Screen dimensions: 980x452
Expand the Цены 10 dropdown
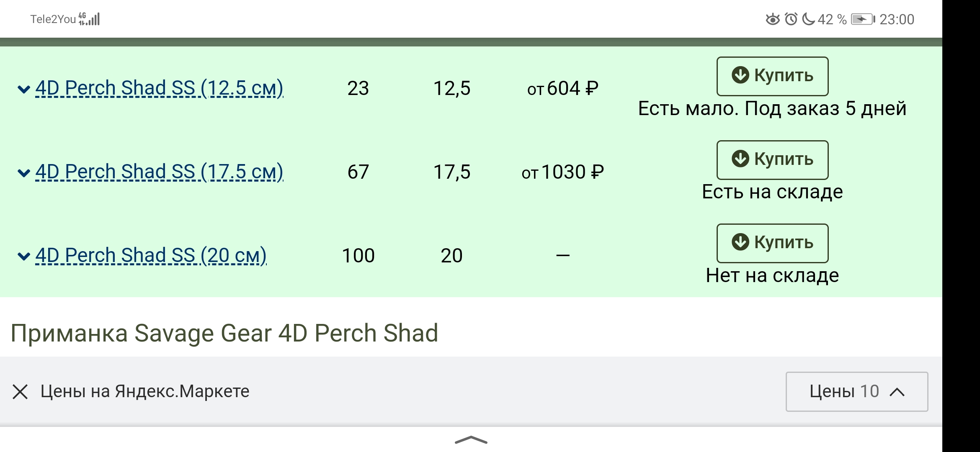click(x=856, y=392)
